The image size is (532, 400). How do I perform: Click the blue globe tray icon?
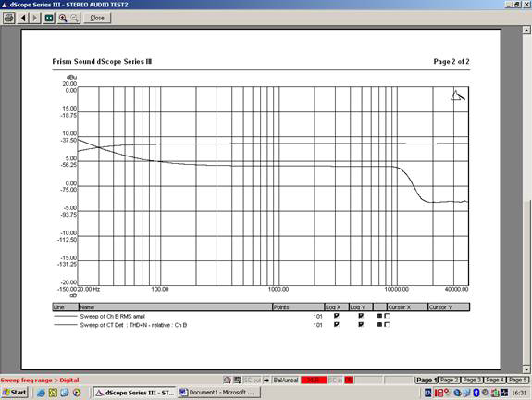point(457,393)
